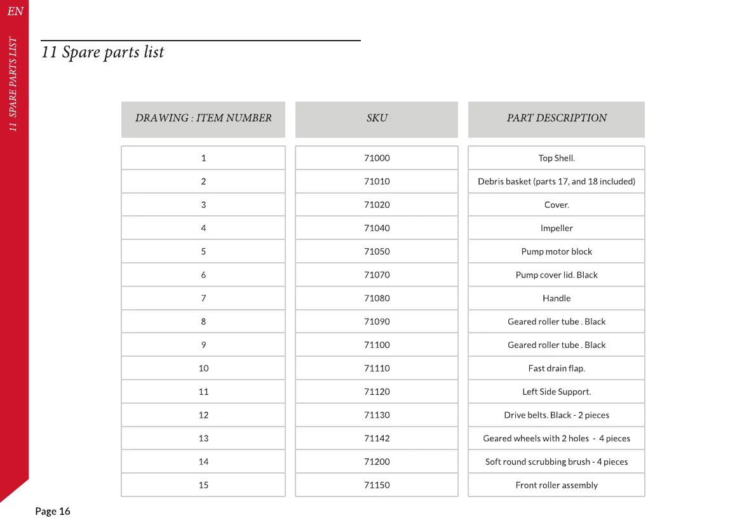Click the "Pump motor block" cell
The image size is (756, 532).
click(557, 251)
